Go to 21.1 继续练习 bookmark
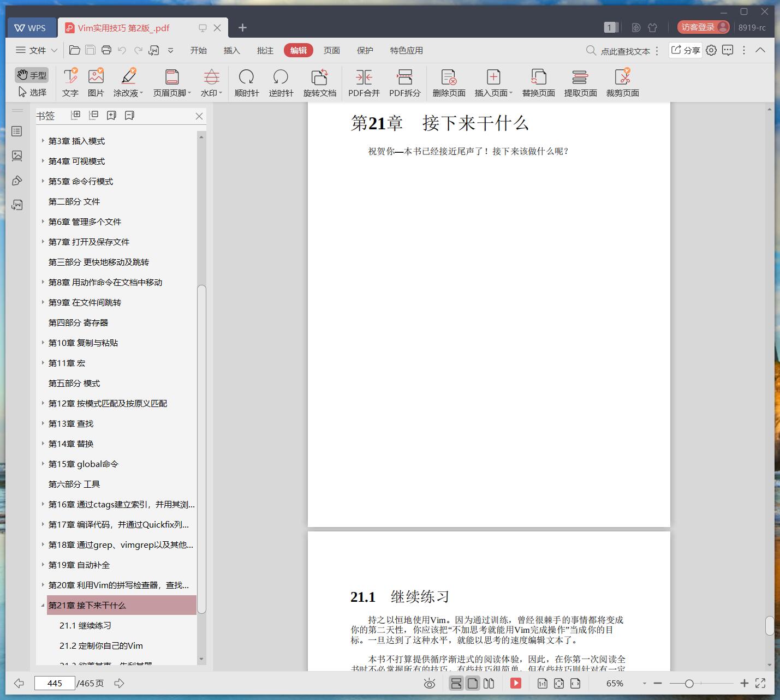Image resolution: width=780 pixels, height=700 pixels. [x=86, y=625]
